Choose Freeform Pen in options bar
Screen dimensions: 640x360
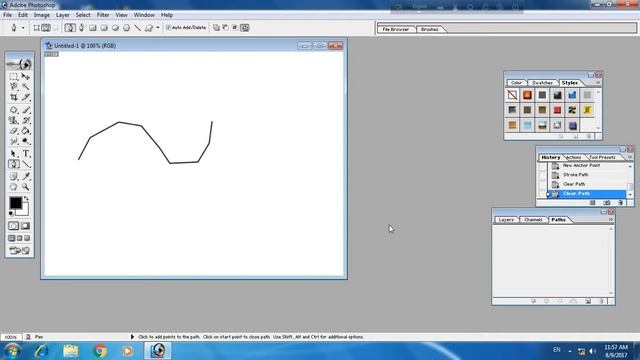(82, 28)
